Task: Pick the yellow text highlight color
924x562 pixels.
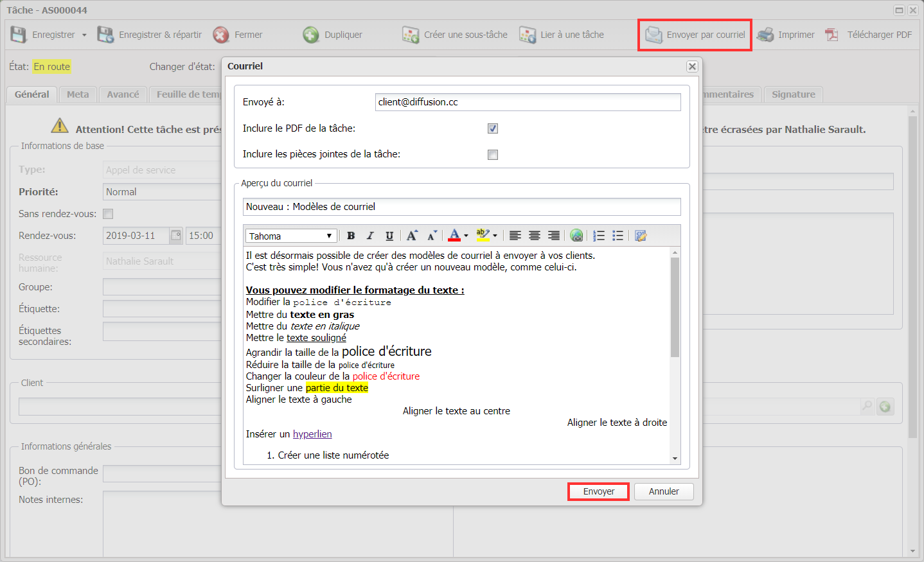Action: click(483, 235)
